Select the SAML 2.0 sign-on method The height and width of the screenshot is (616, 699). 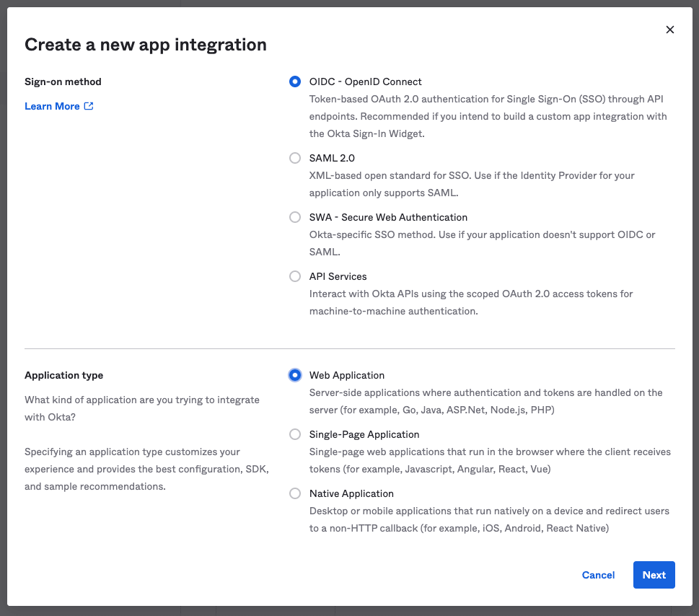click(295, 158)
